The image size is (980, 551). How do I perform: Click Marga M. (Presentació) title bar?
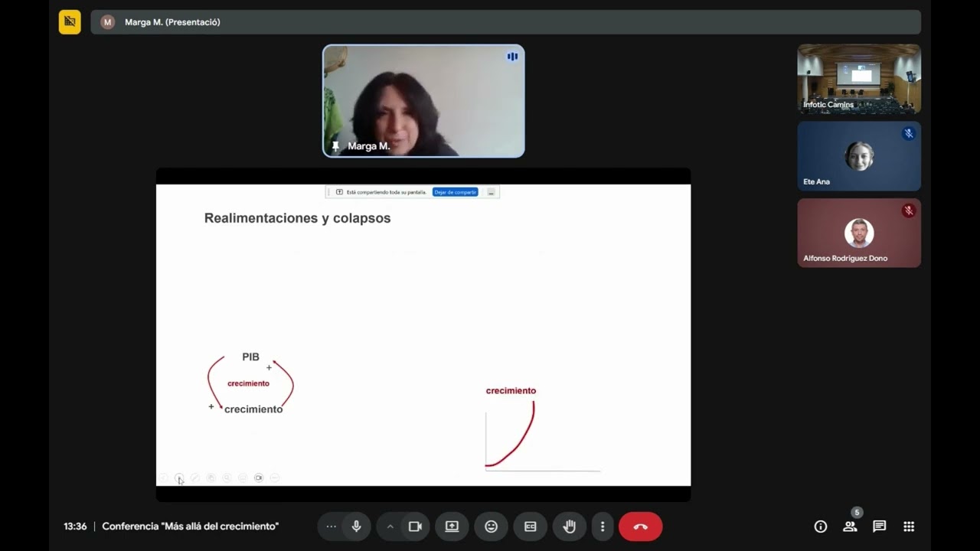coord(505,22)
